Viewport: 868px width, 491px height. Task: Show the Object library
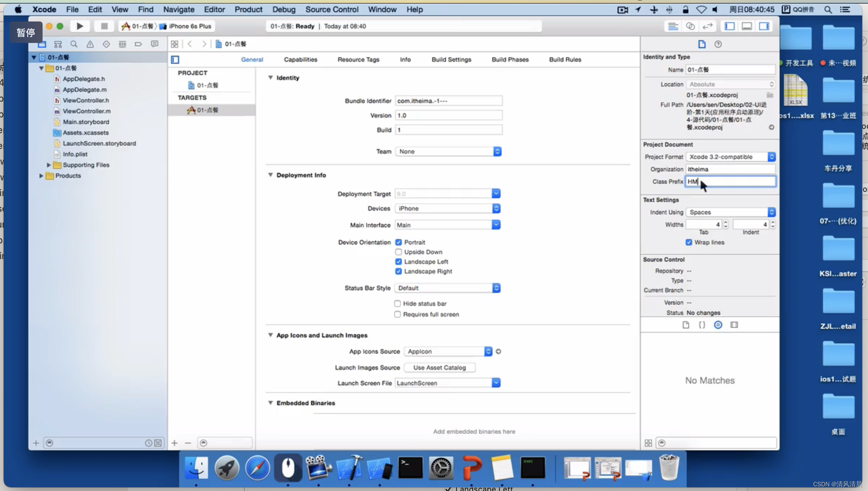[718, 325]
